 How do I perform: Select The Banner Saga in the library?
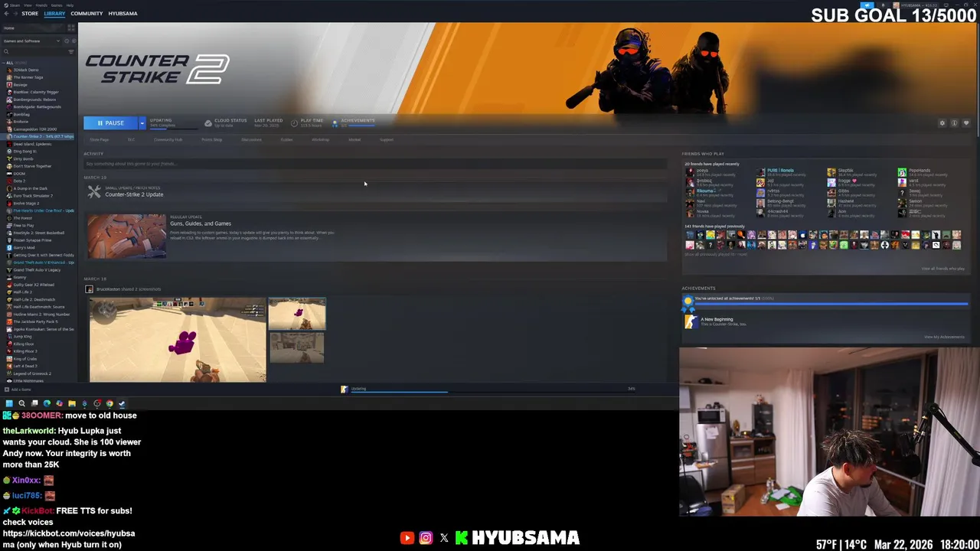pos(28,77)
